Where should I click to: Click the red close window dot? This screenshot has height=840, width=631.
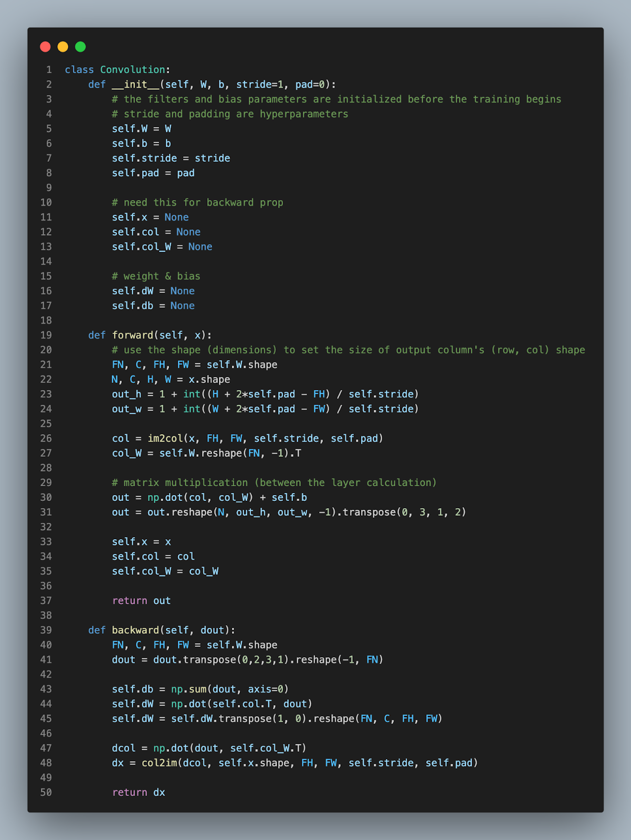click(x=45, y=47)
